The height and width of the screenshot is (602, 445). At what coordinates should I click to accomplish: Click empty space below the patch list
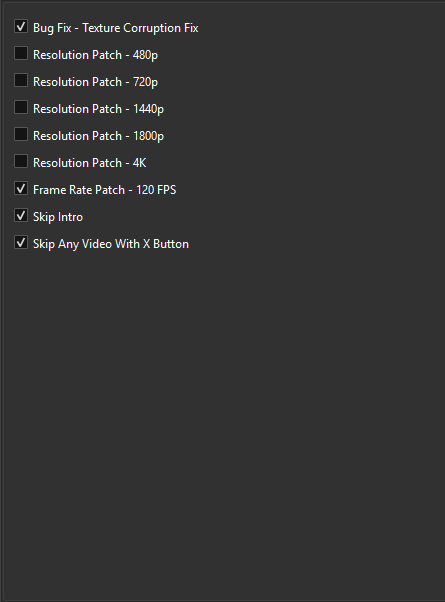point(223,422)
